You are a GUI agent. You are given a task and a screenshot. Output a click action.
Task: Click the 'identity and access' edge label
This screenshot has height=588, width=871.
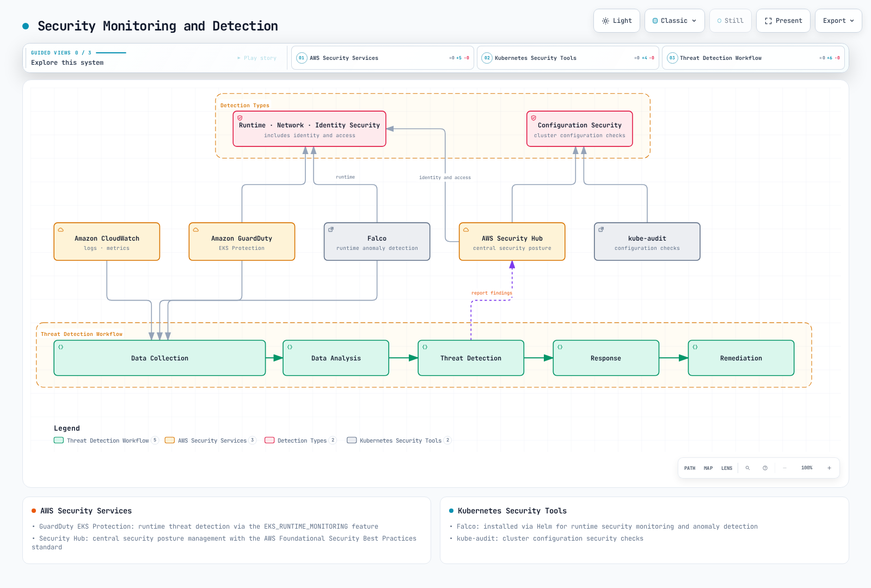point(445,177)
